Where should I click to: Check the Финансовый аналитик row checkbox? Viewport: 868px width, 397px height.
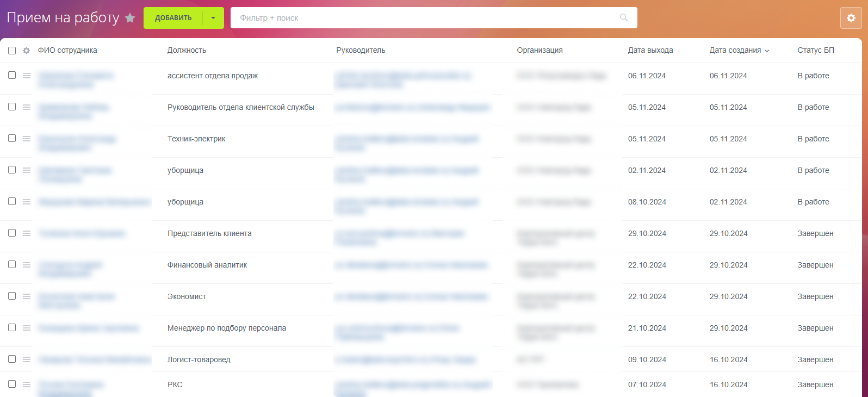[x=12, y=264]
